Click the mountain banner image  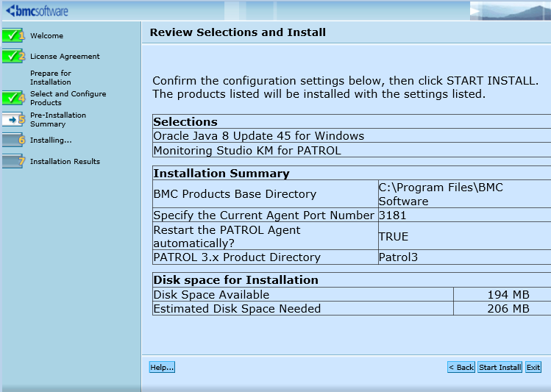[x=511, y=11]
